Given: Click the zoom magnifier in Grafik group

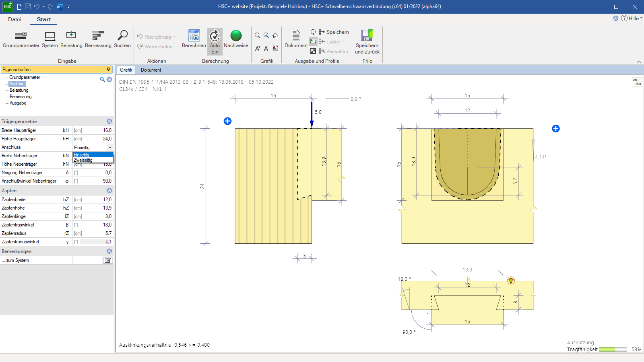Looking at the screenshot, I should (x=258, y=35).
